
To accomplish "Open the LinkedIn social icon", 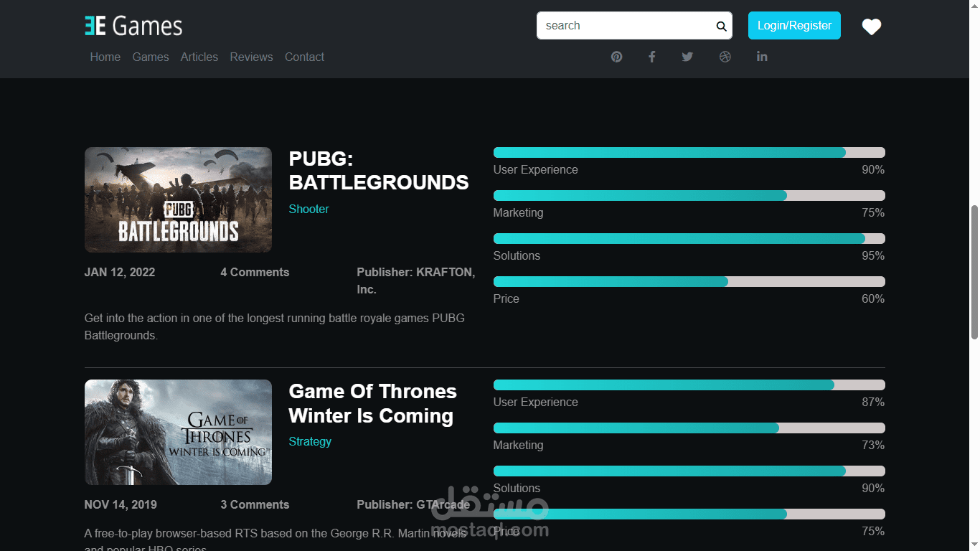I will (762, 57).
